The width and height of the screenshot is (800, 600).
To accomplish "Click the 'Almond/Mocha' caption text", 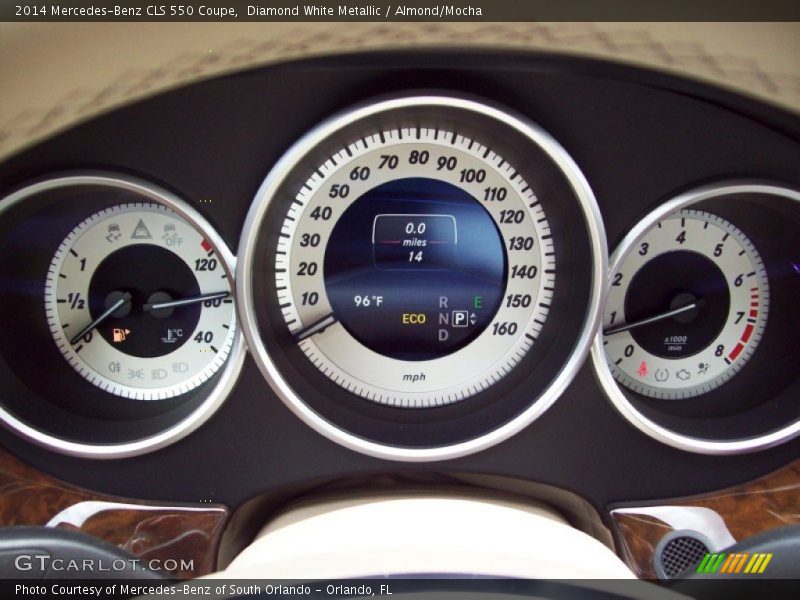I will [438, 10].
